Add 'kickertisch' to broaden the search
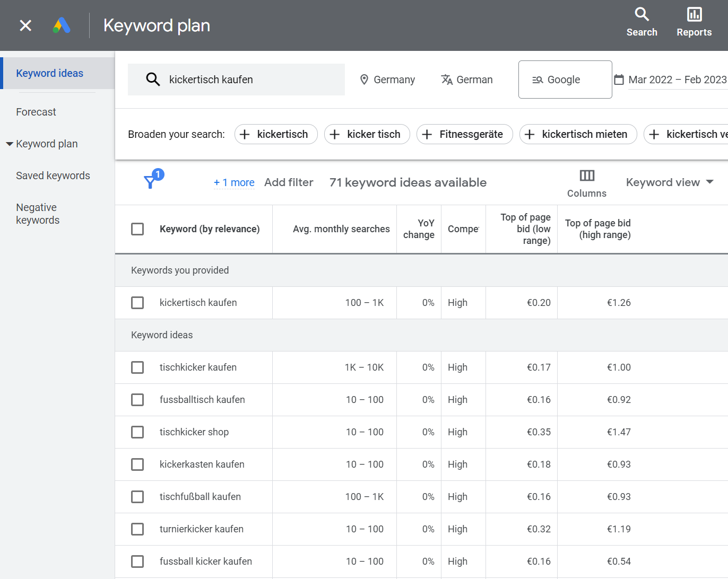Viewport: 728px width, 579px height. (276, 134)
